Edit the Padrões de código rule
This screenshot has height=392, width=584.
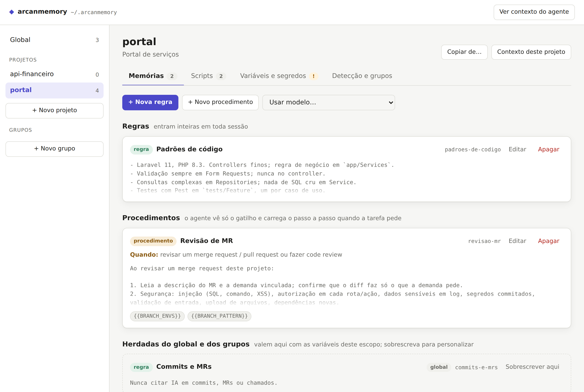[x=517, y=150]
